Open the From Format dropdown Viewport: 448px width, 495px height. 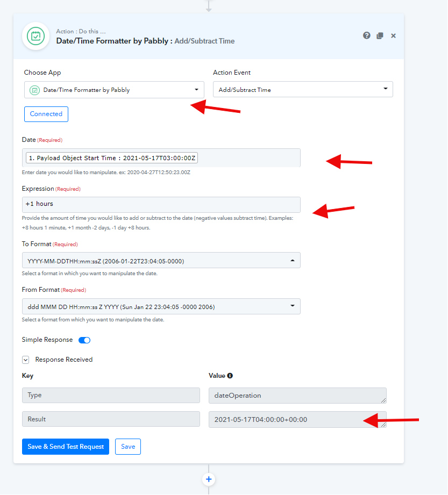coord(161,306)
